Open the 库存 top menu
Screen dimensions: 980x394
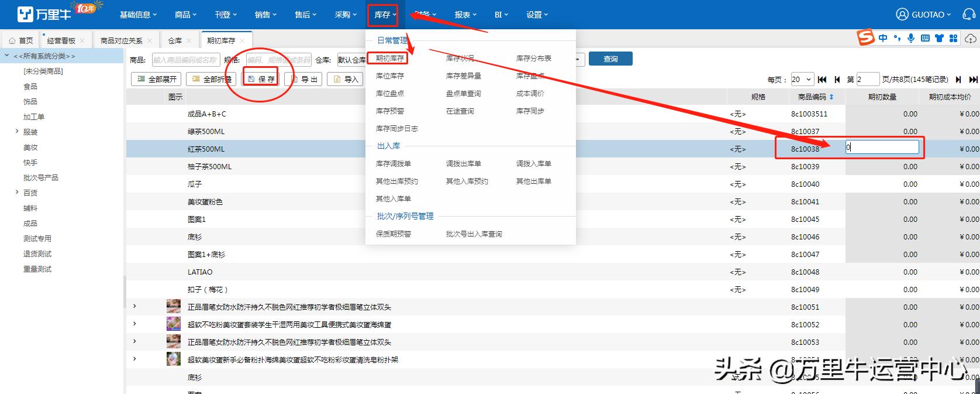click(x=385, y=15)
